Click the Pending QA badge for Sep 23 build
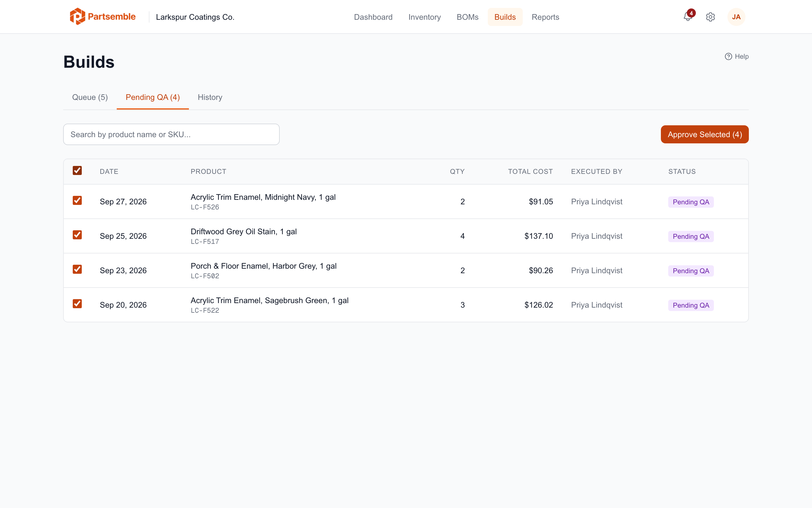 coord(691,271)
